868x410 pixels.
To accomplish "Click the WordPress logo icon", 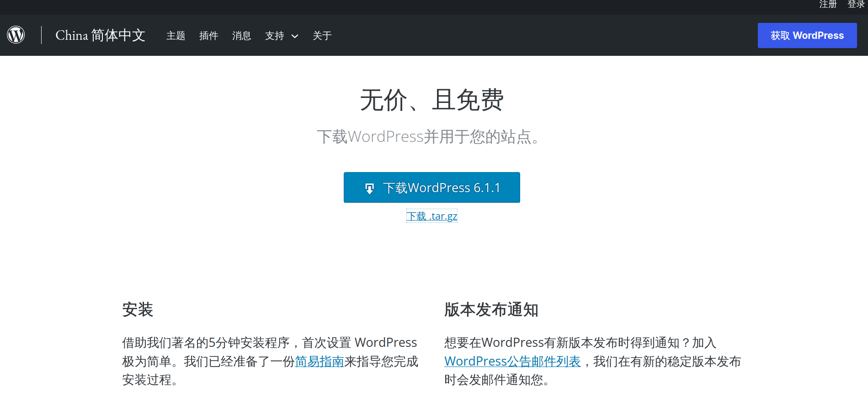I will click(16, 35).
